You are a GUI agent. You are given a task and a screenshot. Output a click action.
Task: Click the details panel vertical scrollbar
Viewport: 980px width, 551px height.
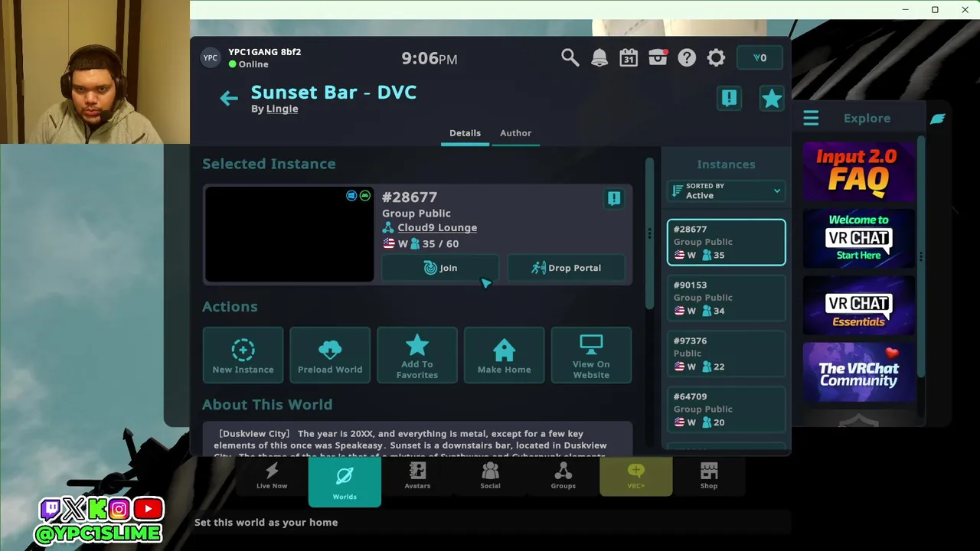[x=649, y=233]
